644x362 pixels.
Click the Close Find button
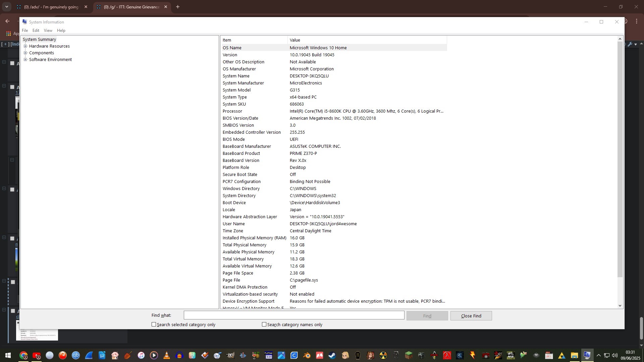pos(471,316)
